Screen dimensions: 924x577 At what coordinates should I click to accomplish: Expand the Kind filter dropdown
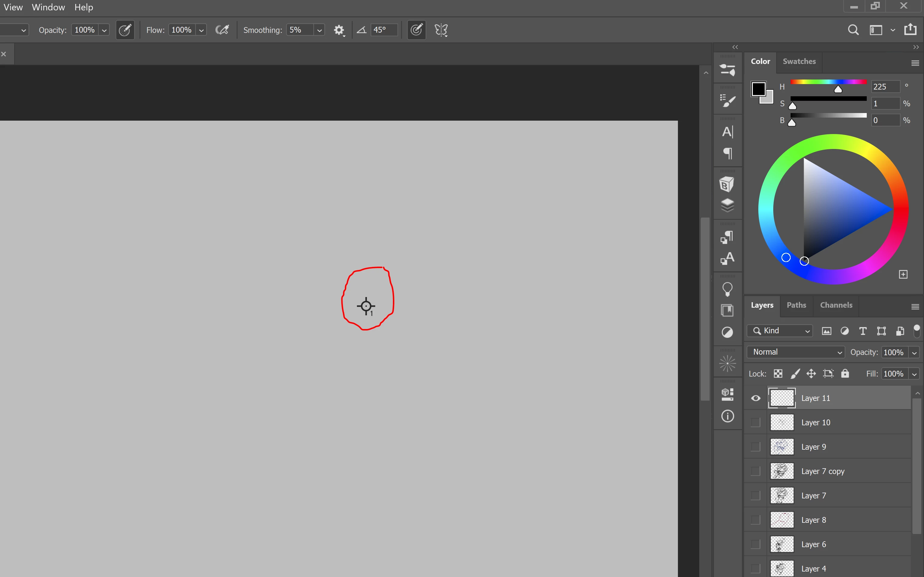pos(780,331)
